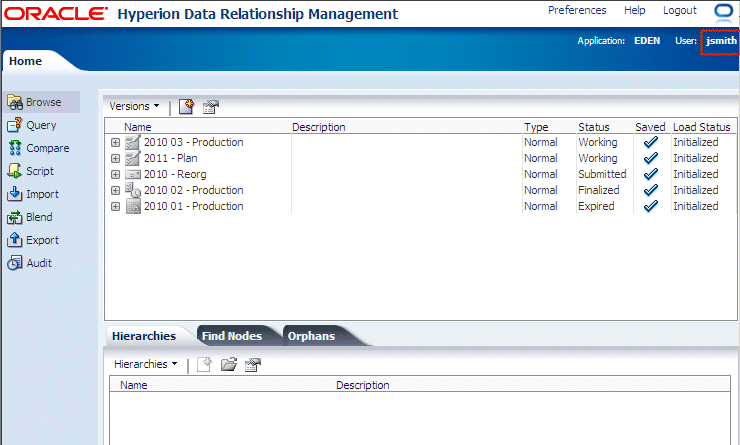This screenshot has height=445, width=740.
Task: Open the Export section
Action: [x=33, y=240]
